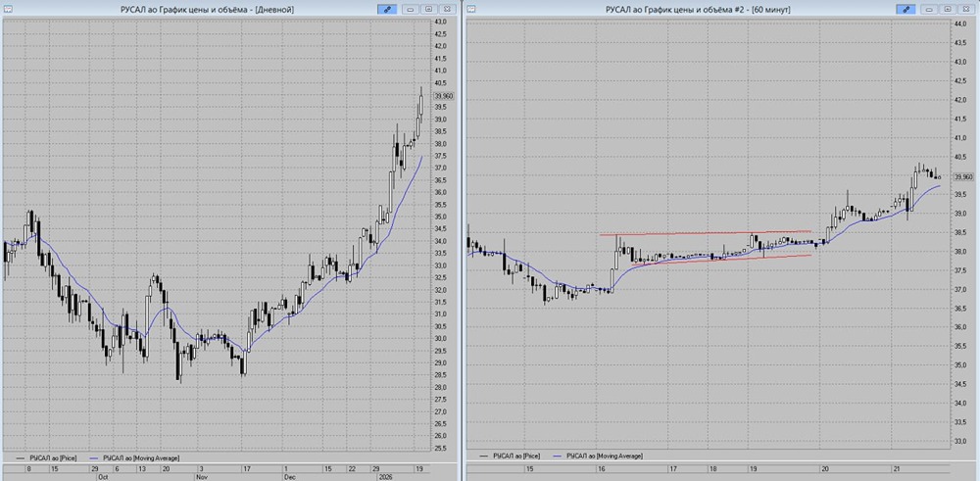Click date '22' on the daily time axis
980x481 pixels.
point(353,468)
